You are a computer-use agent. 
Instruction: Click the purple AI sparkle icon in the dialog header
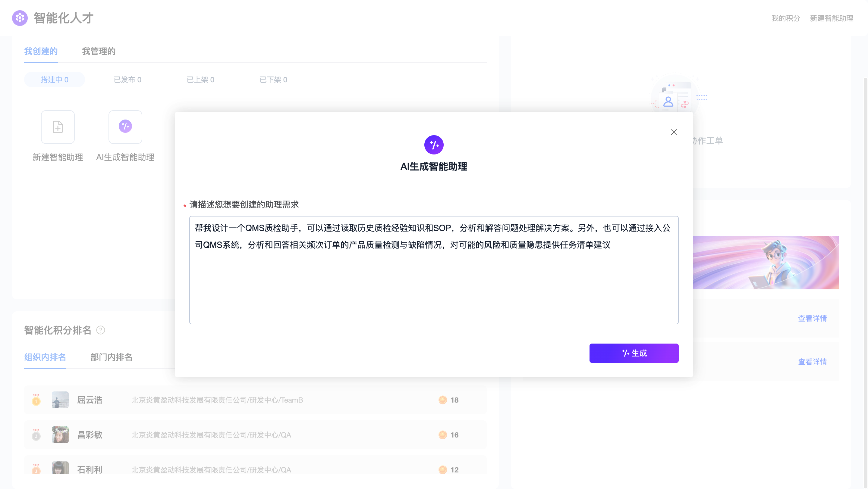pos(434,145)
